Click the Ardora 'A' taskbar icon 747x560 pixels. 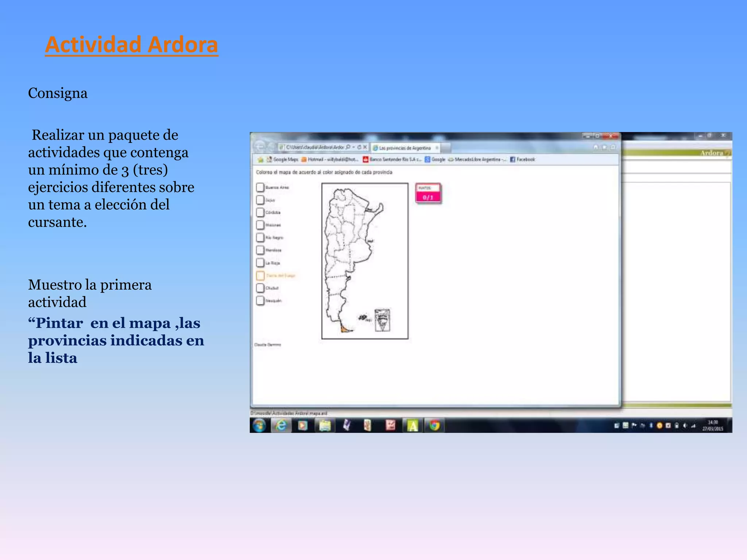point(413,425)
